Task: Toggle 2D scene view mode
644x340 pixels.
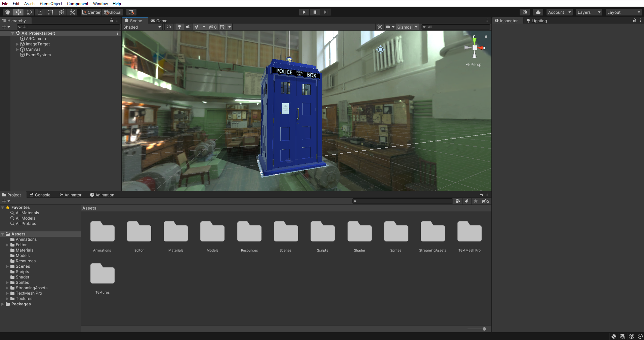Action: click(x=168, y=27)
